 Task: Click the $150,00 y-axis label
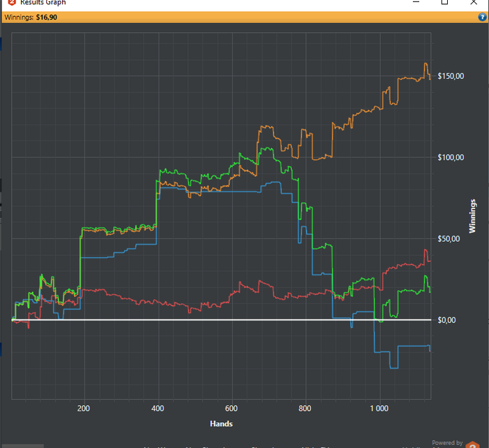pyautogui.click(x=451, y=76)
